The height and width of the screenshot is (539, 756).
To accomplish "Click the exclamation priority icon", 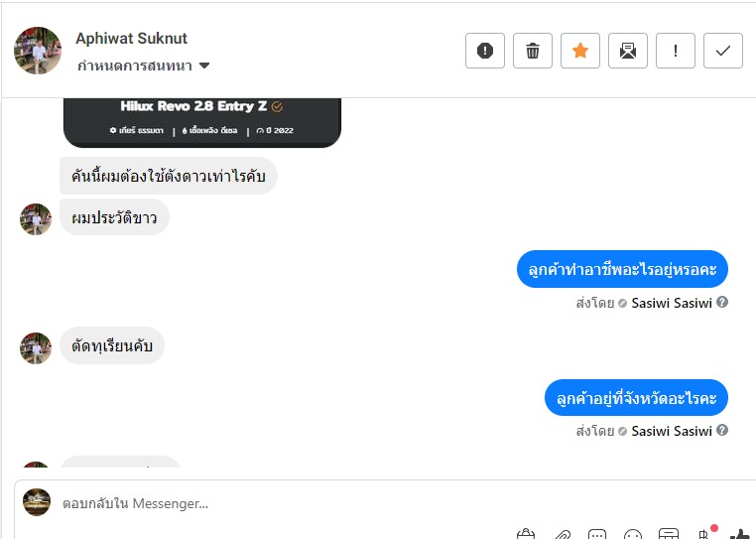I will pyautogui.click(x=676, y=51).
